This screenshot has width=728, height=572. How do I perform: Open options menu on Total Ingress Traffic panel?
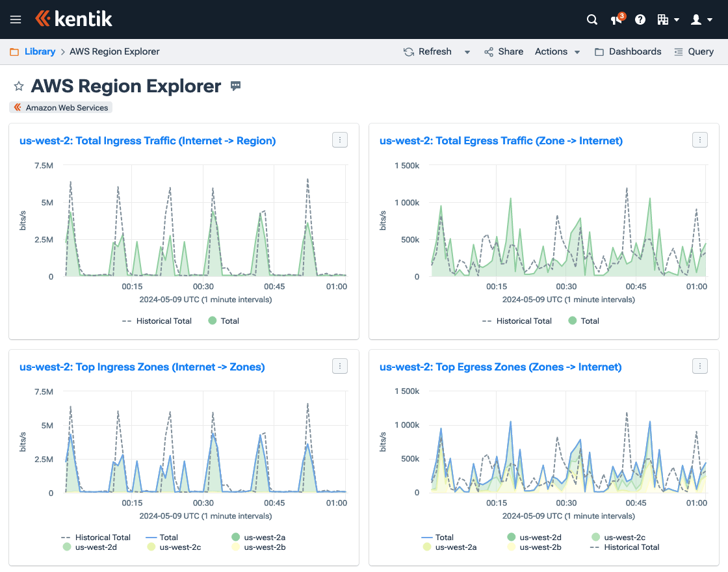[339, 140]
